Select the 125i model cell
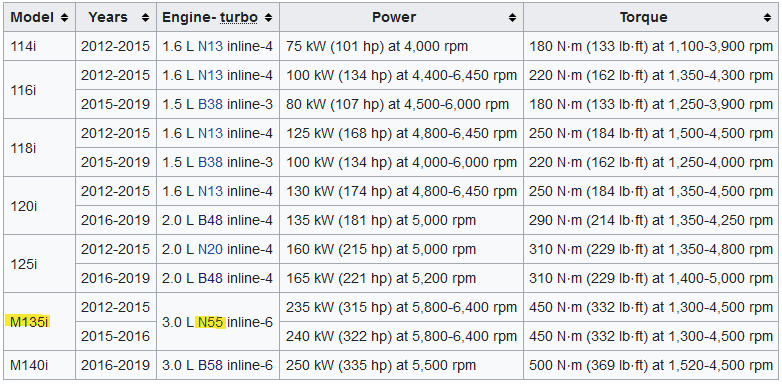Screen dimensions: 782x384 pos(39,263)
